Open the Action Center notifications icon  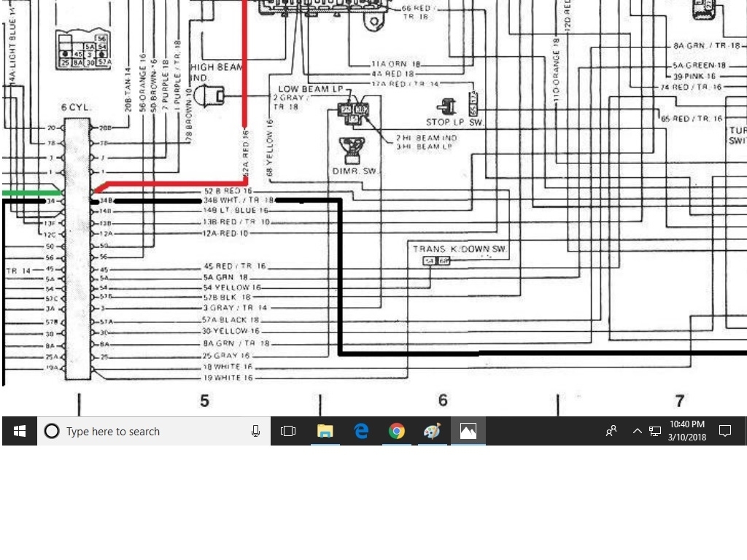coord(725,432)
